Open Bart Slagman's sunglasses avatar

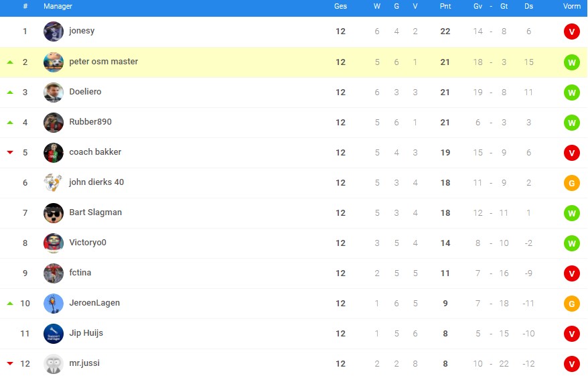(54, 213)
